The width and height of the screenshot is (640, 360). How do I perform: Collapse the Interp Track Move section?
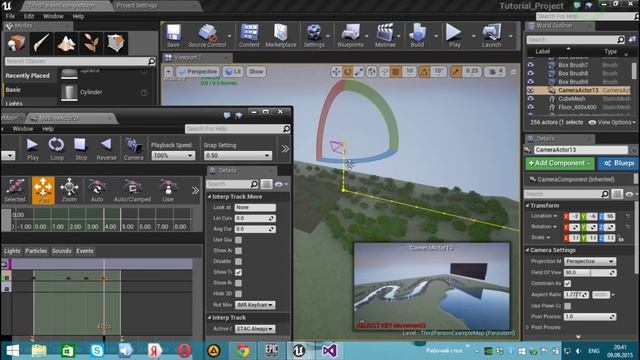[209, 197]
